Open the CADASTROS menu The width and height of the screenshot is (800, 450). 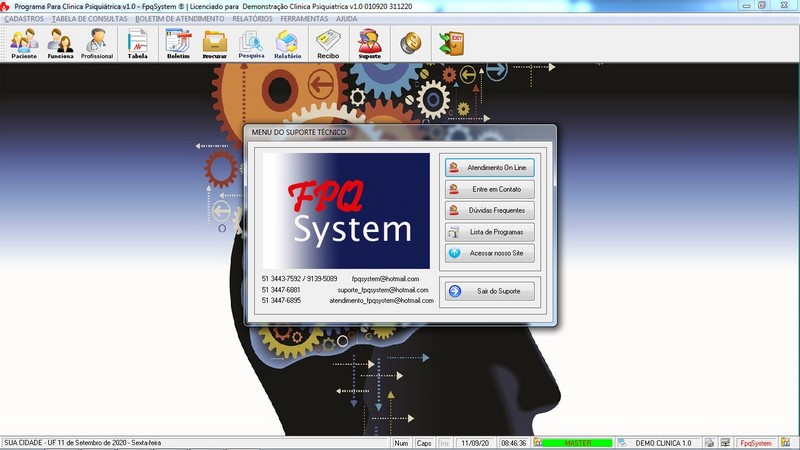coord(24,19)
